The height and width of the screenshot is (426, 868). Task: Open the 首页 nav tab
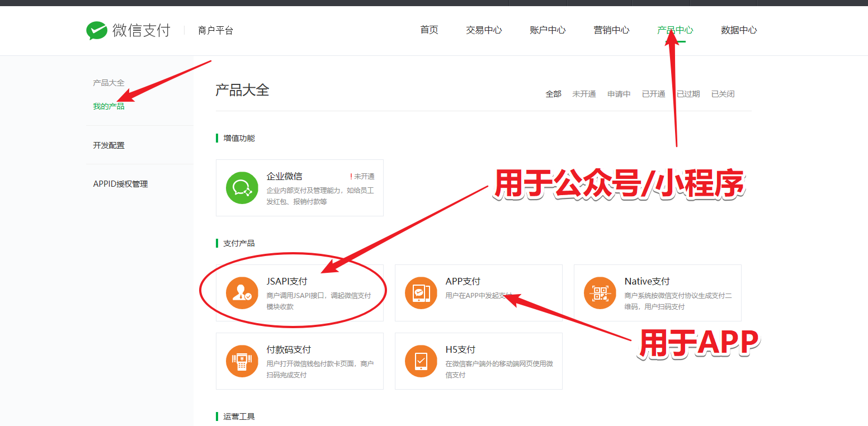pyautogui.click(x=429, y=30)
